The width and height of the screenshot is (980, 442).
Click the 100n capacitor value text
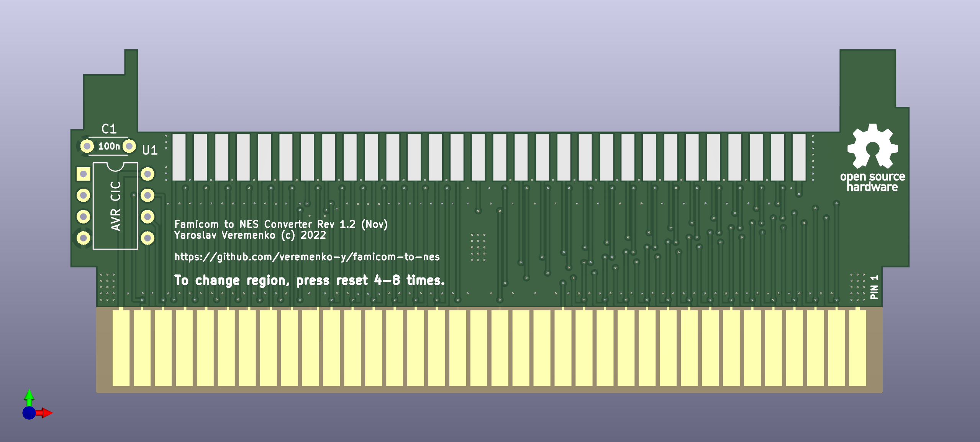[109, 146]
